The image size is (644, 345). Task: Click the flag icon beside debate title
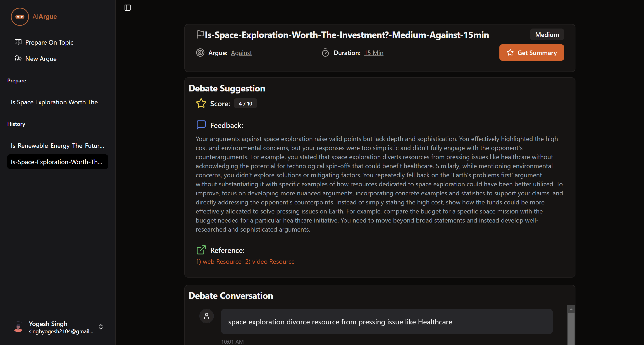click(x=200, y=35)
